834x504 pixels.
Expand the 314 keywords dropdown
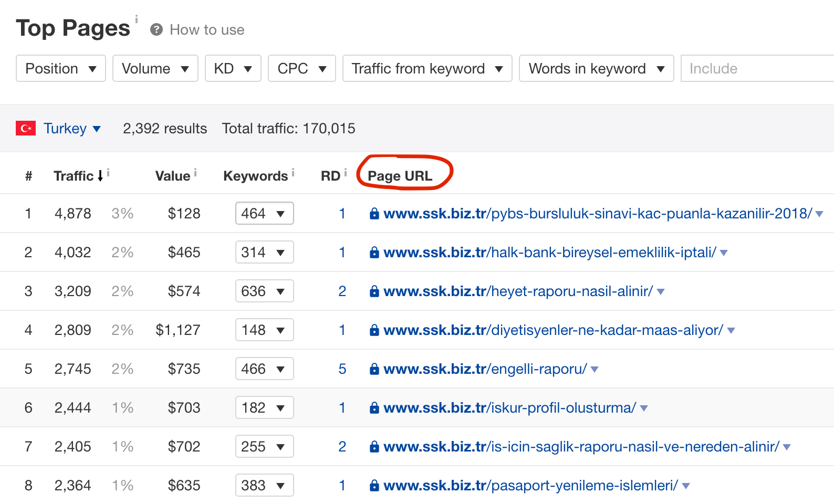click(265, 252)
